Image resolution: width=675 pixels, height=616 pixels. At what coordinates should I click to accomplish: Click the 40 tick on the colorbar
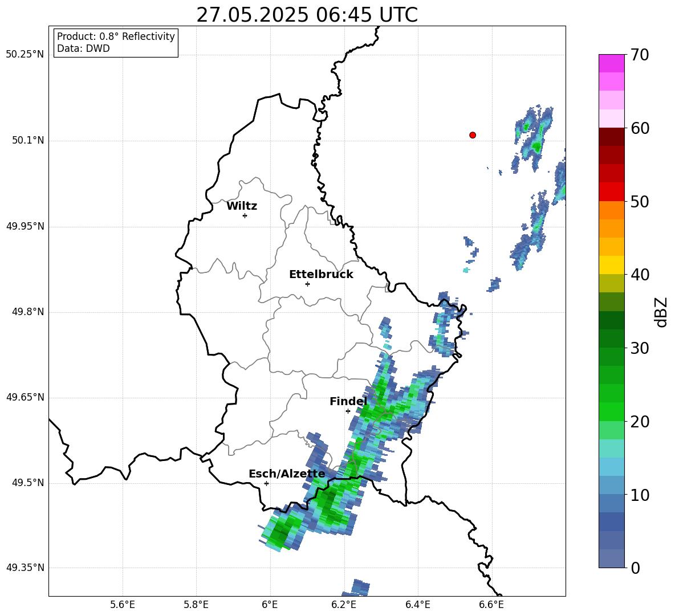point(640,275)
